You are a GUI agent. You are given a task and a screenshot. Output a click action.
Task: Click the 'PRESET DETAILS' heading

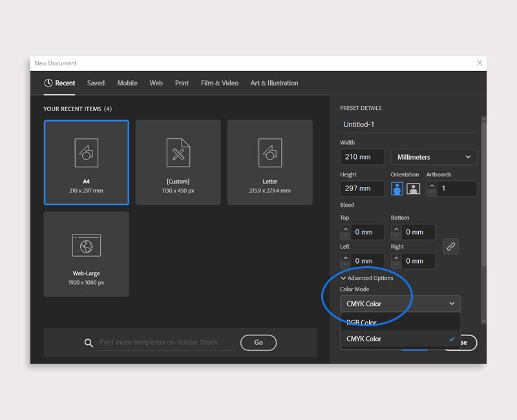point(361,108)
